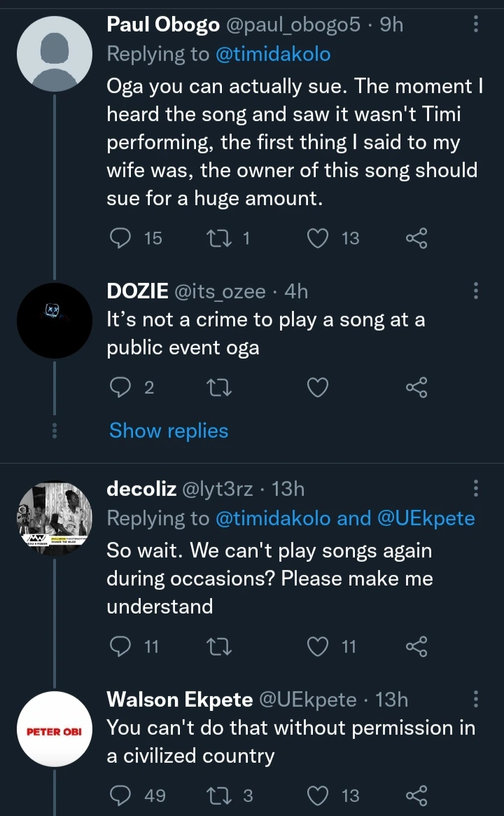
Task: Like DOZIE's tweet about public events
Action: pos(318,387)
